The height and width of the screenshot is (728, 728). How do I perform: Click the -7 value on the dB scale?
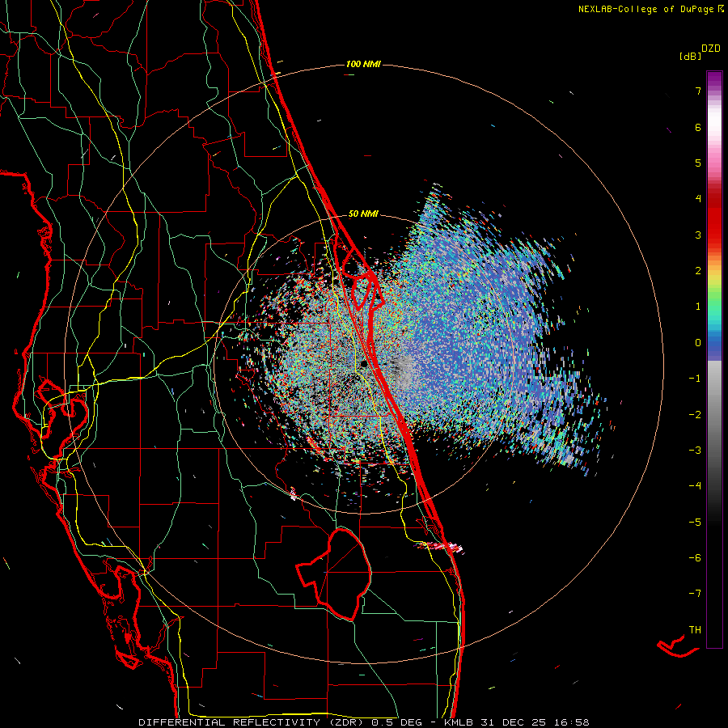click(x=695, y=594)
